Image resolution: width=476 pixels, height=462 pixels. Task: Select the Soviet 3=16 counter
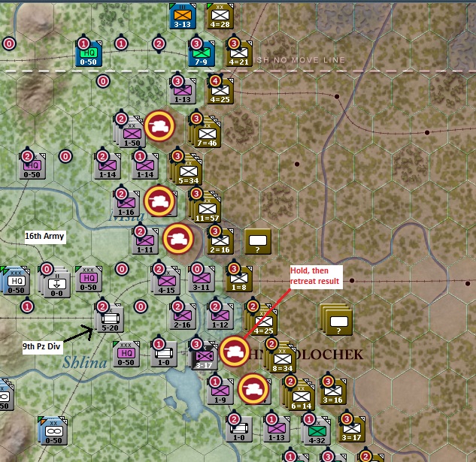tap(333, 391)
